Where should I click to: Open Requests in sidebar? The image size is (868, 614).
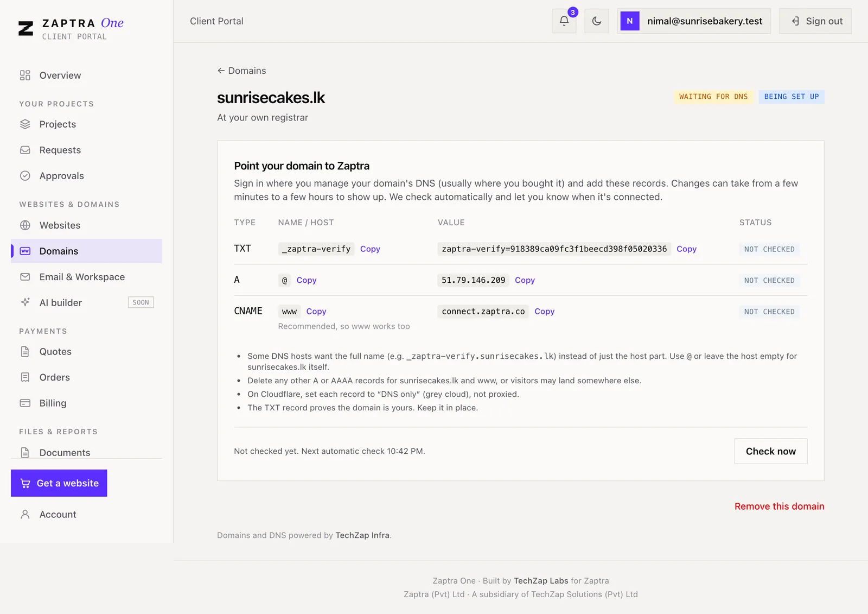click(x=86, y=150)
